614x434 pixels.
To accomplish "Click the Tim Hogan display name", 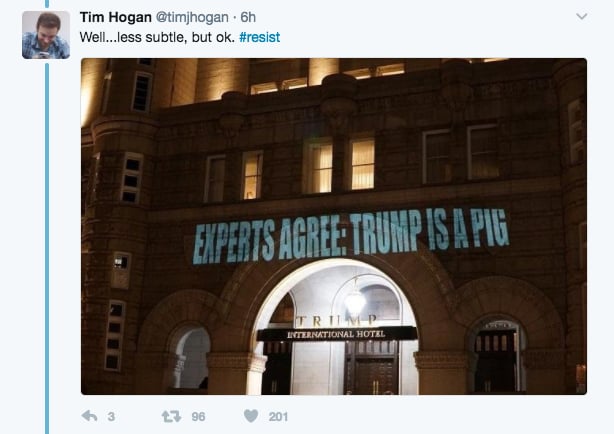I will pyautogui.click(x=116, y=17).
